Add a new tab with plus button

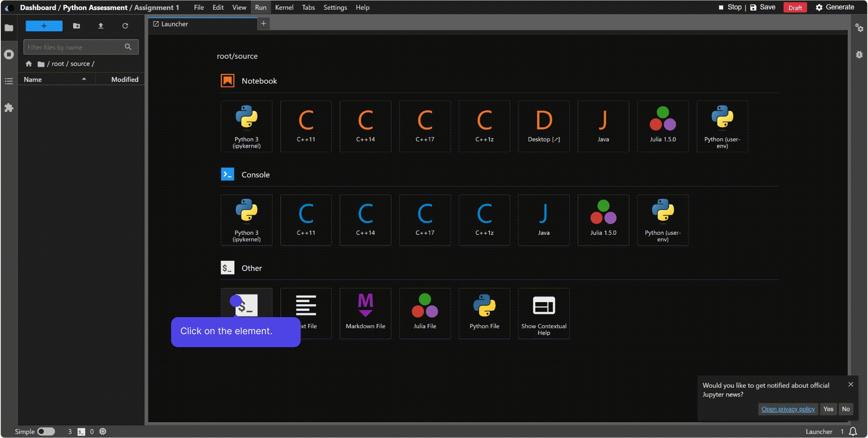click(263, 24)
